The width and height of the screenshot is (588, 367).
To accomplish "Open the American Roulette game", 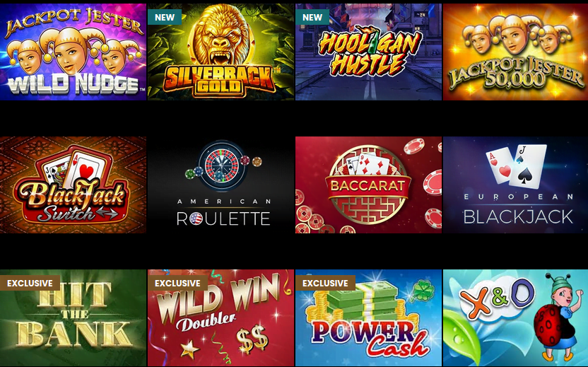I will [221, 185].
